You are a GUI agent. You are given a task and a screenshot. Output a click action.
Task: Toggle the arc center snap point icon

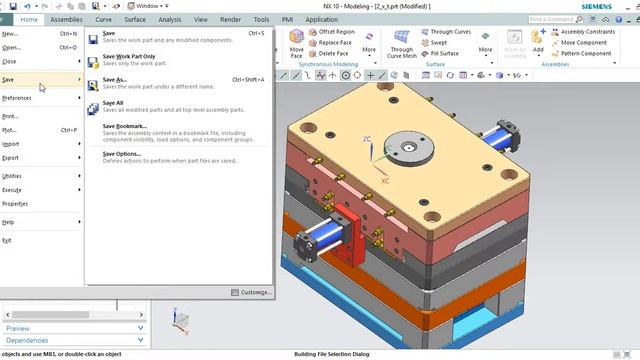[346, 76]
